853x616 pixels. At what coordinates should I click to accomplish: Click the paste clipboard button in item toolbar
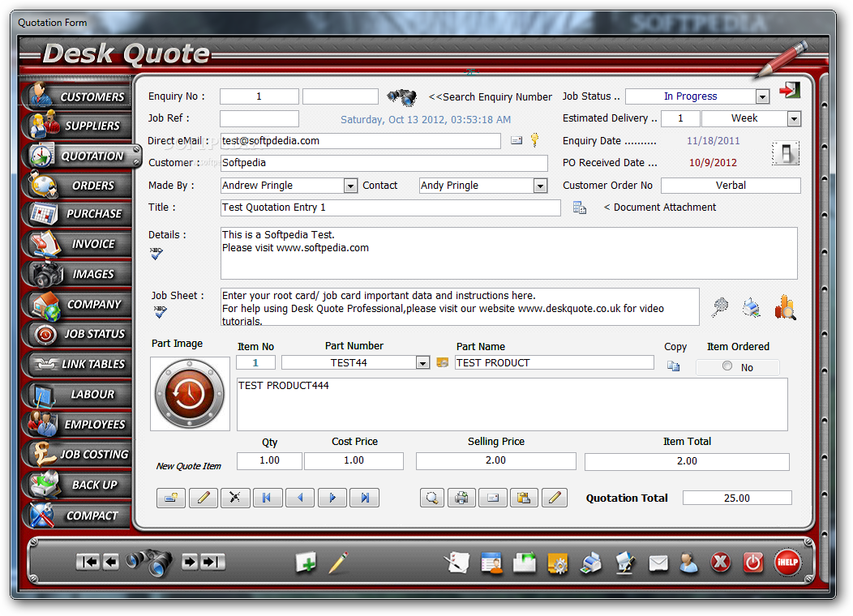(524, 498)
